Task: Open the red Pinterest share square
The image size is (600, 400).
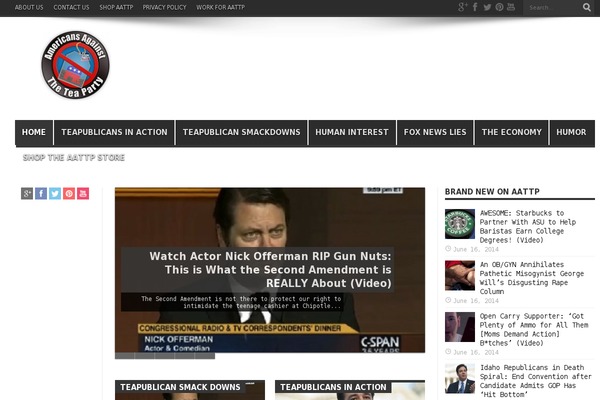Action: click(69, 193)
